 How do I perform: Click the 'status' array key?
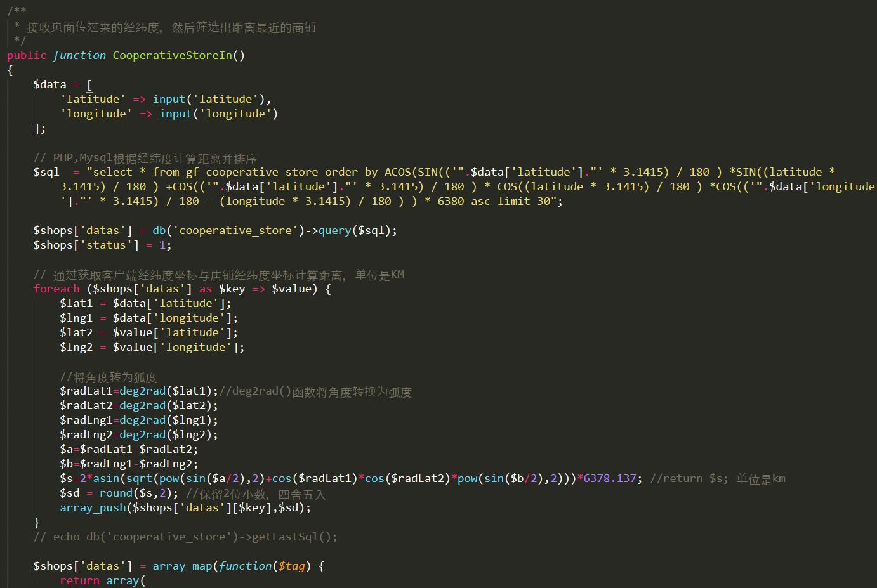(106, 245)
